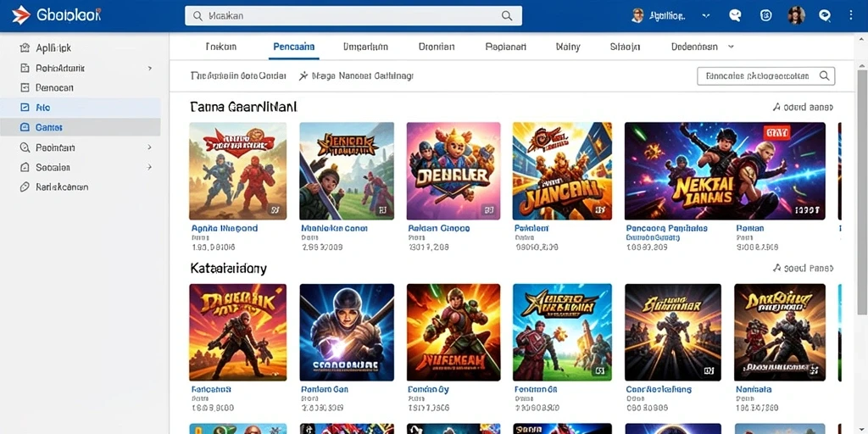Open the Pehlaen game thumbnail
868x434 pixels.
[562, 171]
